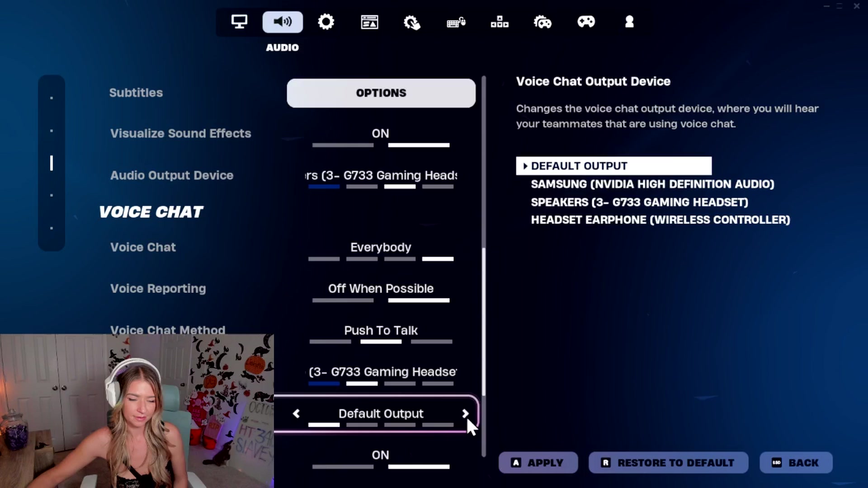Choose Headset Earphone Wireless Controller

[x=660, y=220]
